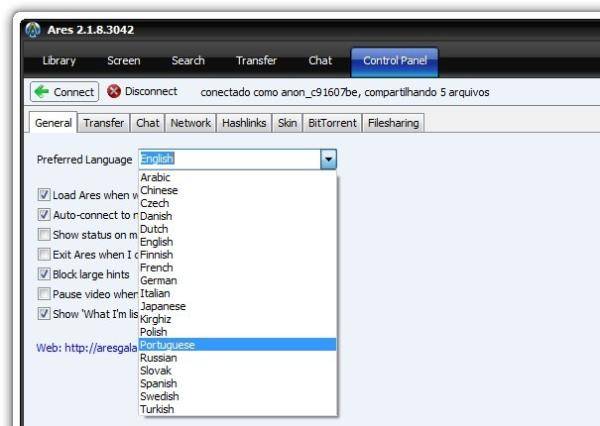Choose Polish from the language list
The height and width of the screenshot is (426, 600).
238,332
